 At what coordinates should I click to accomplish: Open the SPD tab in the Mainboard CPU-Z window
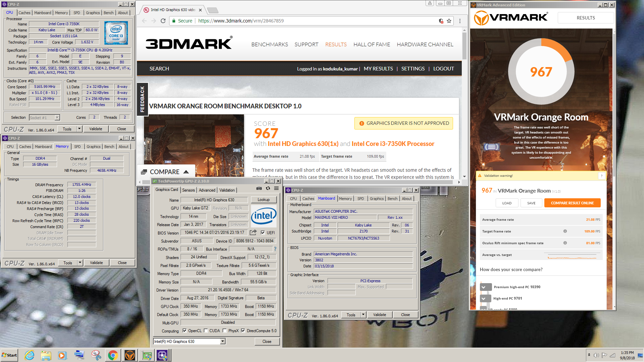pos(361,199)
